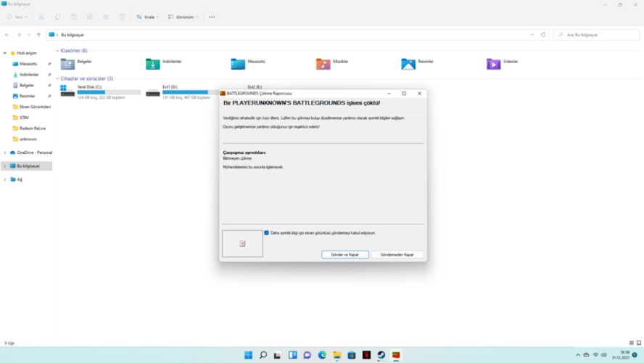Select Belgeler in quick access sidebar

click(x=27, y=86)
